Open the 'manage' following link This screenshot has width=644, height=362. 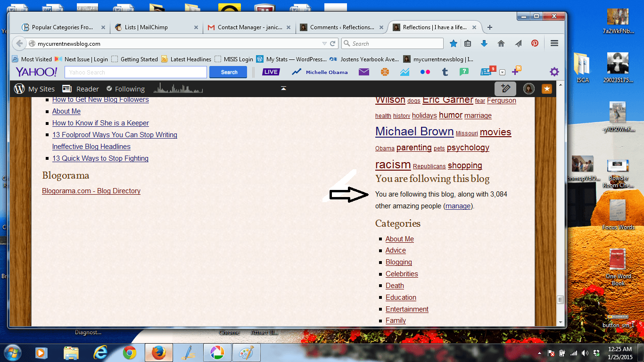point(458,206)
